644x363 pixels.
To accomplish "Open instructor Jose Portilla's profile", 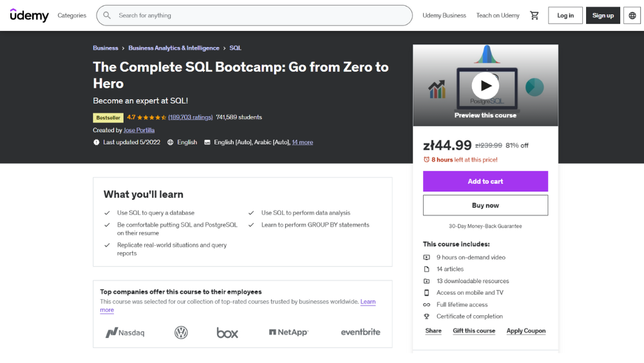I will tap(139, 130).
